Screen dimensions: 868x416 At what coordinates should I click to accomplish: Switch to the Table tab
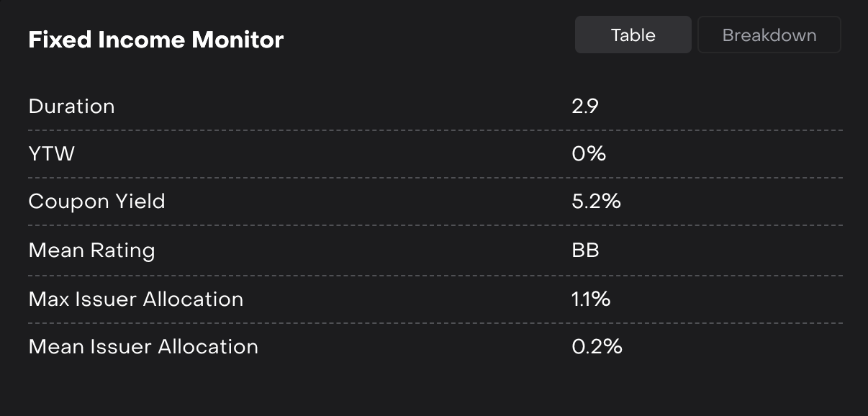click(x=633, y=35)
